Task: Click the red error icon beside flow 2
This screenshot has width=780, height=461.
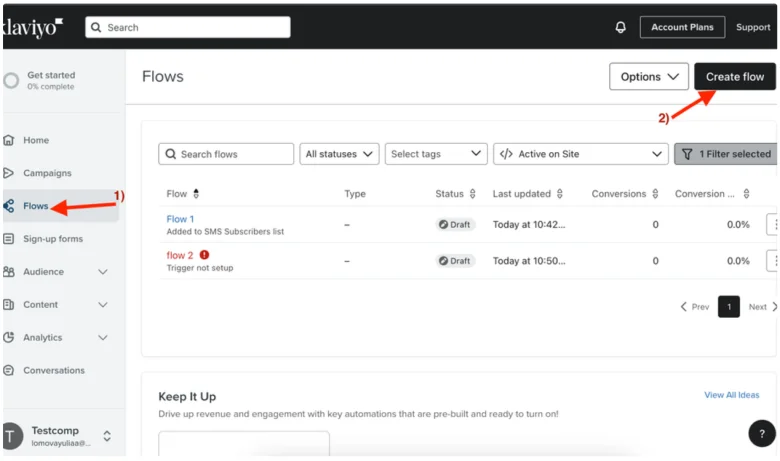Action: pyautogui.click(x=204, y=255)
